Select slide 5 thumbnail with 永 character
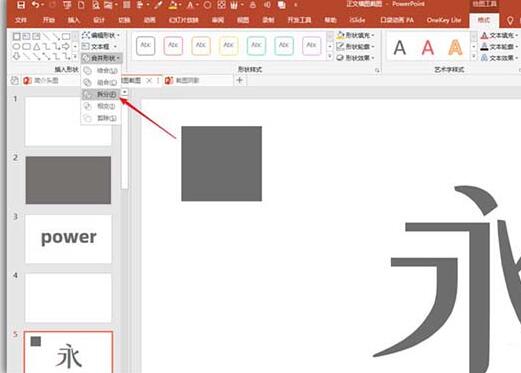The width and height of the screenshot is (521, 373). 68,352
